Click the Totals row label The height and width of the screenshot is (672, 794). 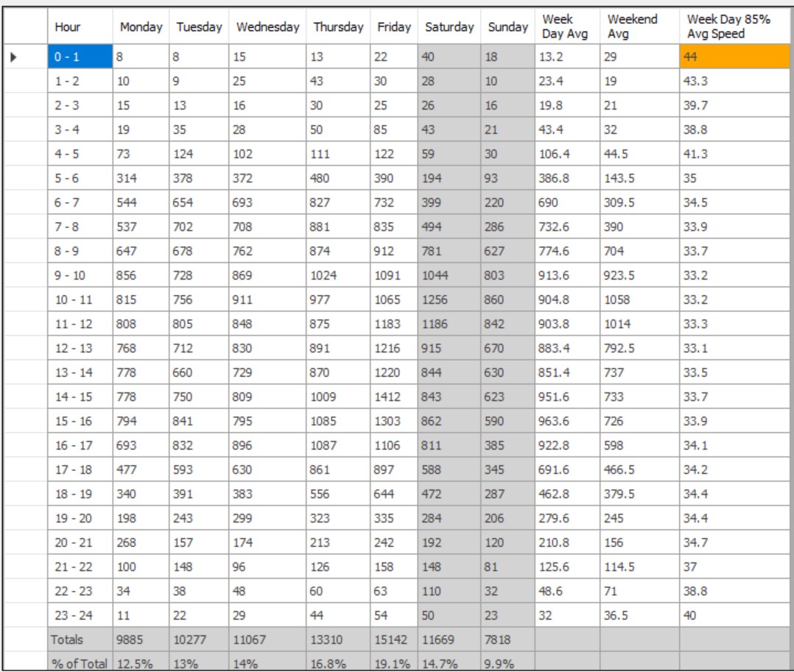point(80,640)
